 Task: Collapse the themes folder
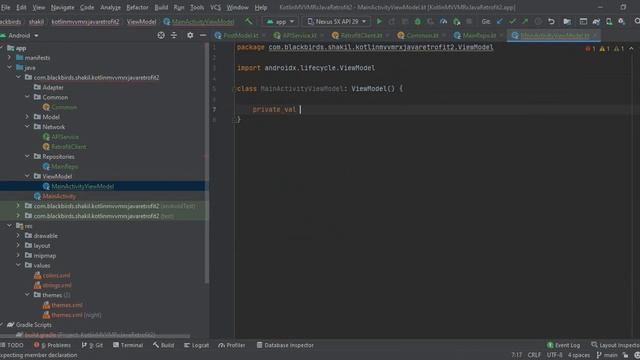point(27,295)
